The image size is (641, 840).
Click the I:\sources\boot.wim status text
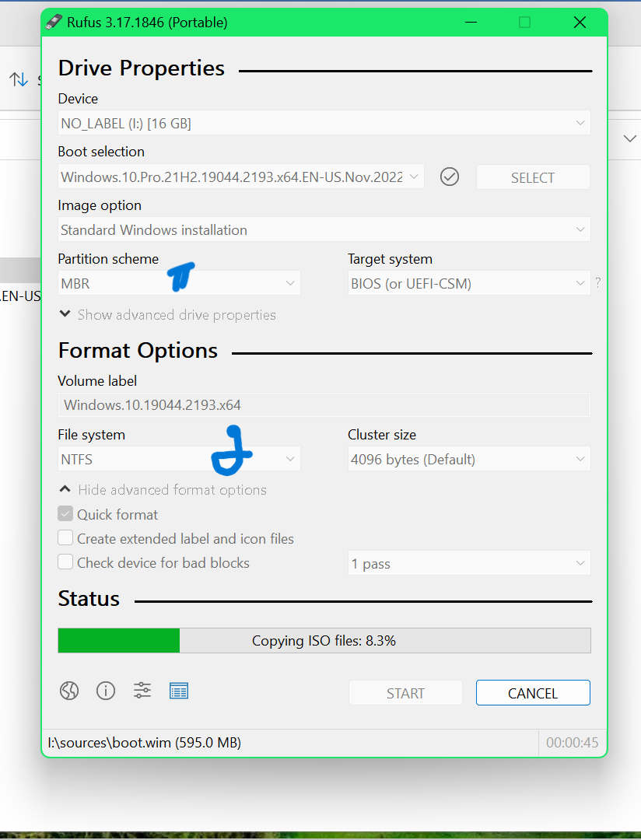[x=144, y=743]
